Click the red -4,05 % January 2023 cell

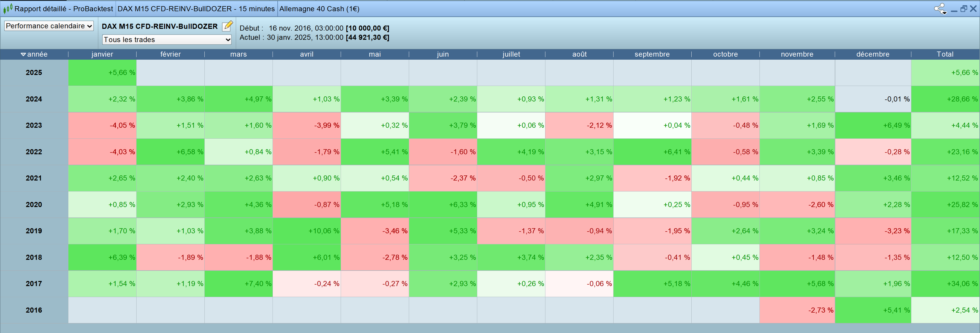tap(102, 125)
